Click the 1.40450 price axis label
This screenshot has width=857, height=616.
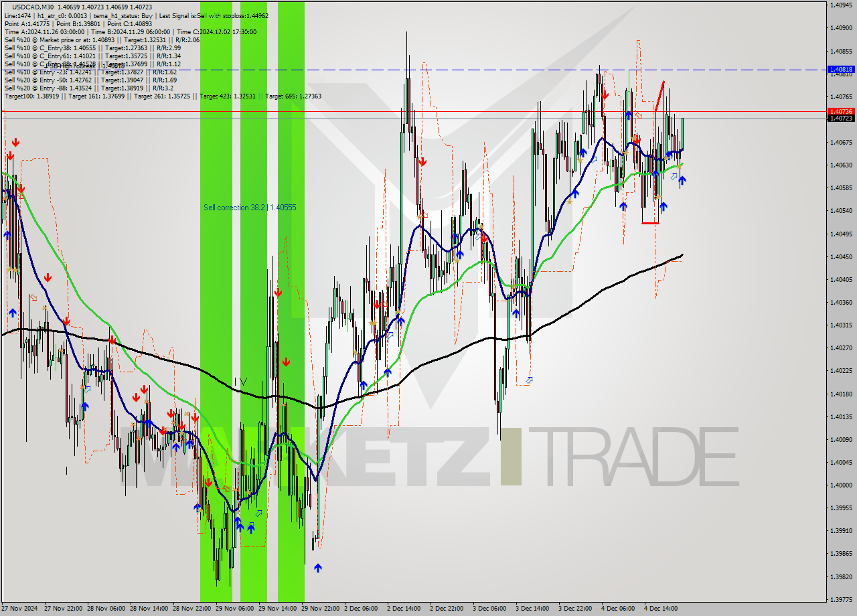click(841, 256)
